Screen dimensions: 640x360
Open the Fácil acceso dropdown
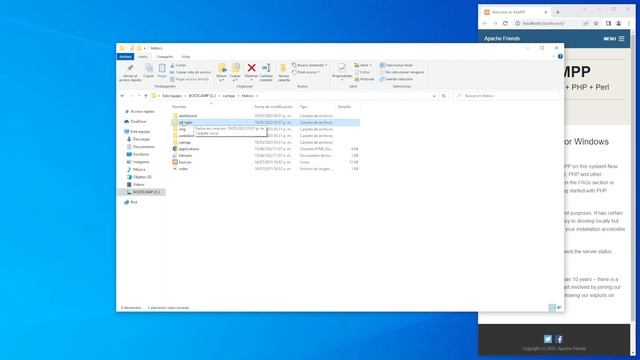coord(306,72)
